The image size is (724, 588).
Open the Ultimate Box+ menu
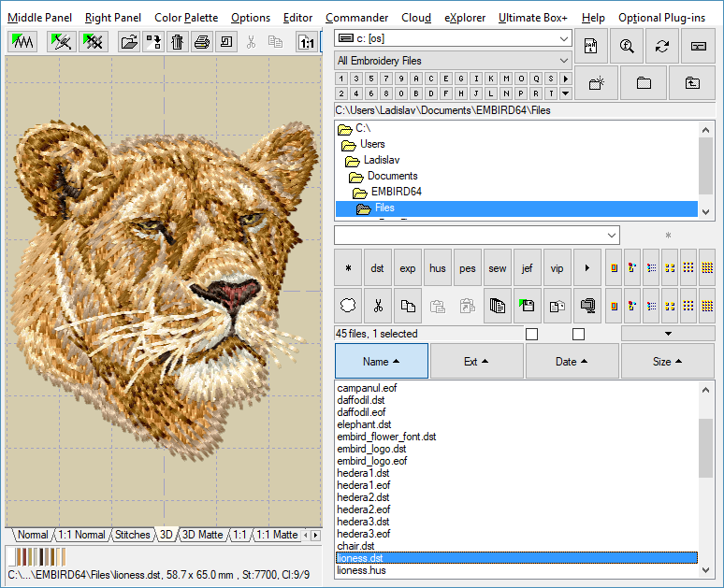[x=533, y=18]
